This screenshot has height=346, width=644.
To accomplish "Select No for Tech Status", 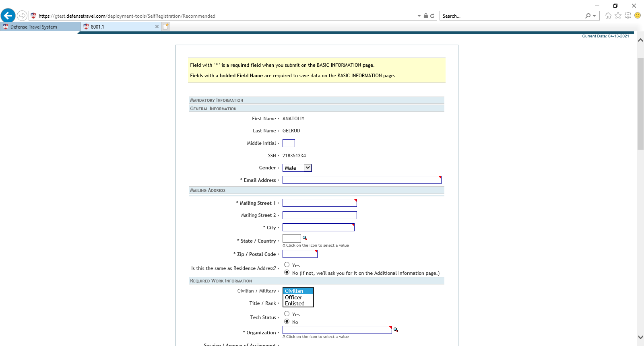I will coord(287,321).
